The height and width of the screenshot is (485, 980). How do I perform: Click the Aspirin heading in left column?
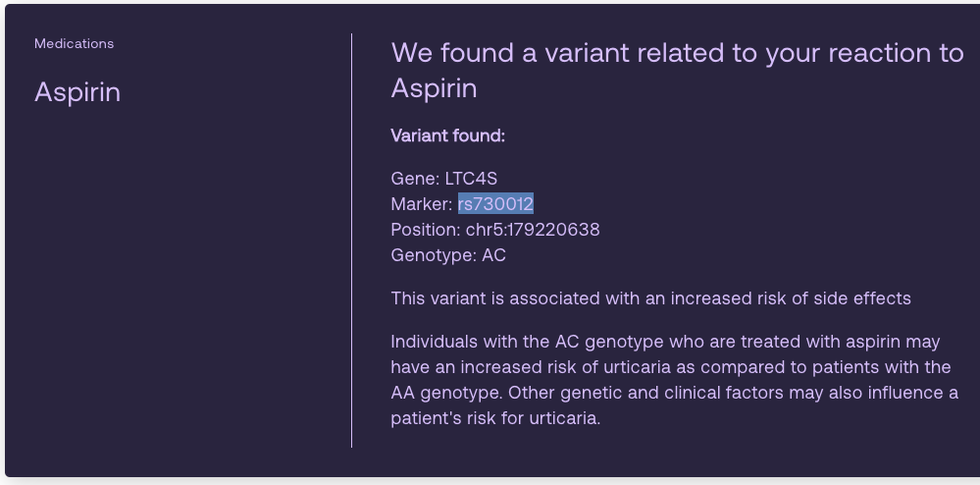coord(77,92)
